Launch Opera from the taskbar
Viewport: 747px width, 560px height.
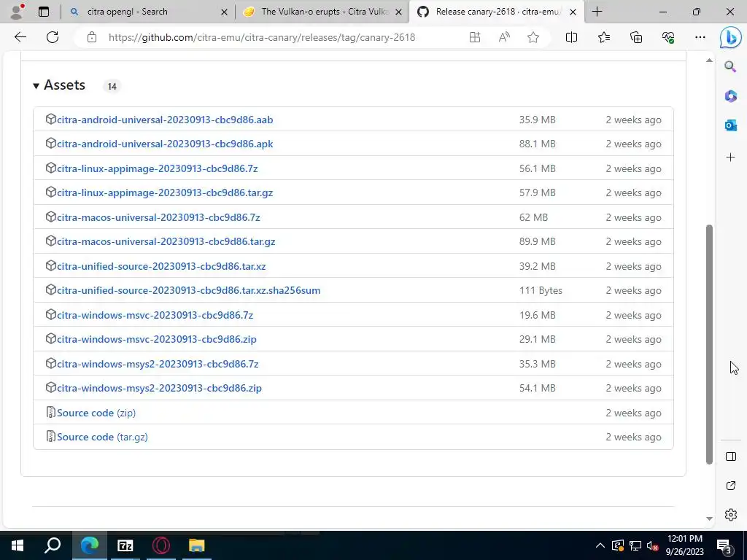pos(161,545)
